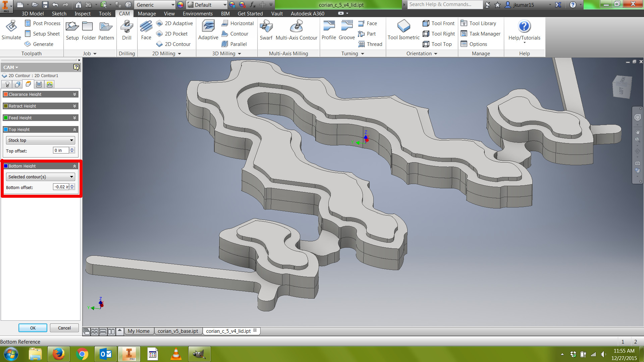Screen dimensions: 644x362
Task: Click the Top offset value field
Action: 61,150
